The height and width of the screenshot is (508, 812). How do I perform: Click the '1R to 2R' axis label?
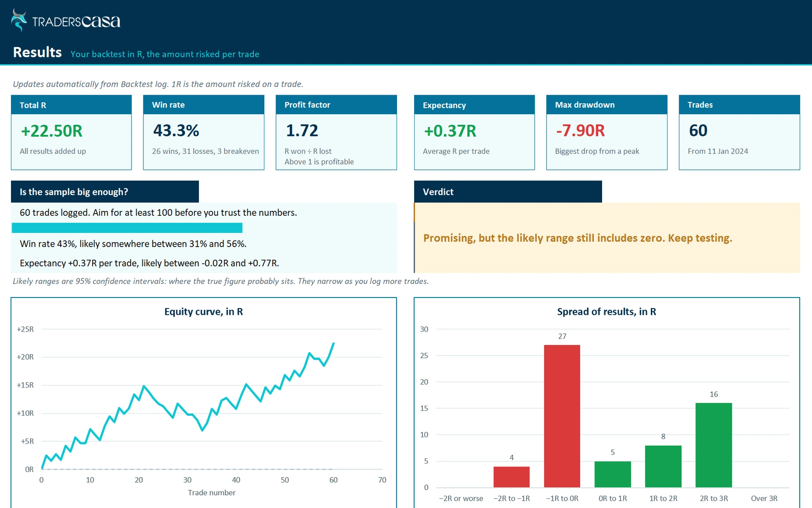pyautogui.click(x=663, y=498)
